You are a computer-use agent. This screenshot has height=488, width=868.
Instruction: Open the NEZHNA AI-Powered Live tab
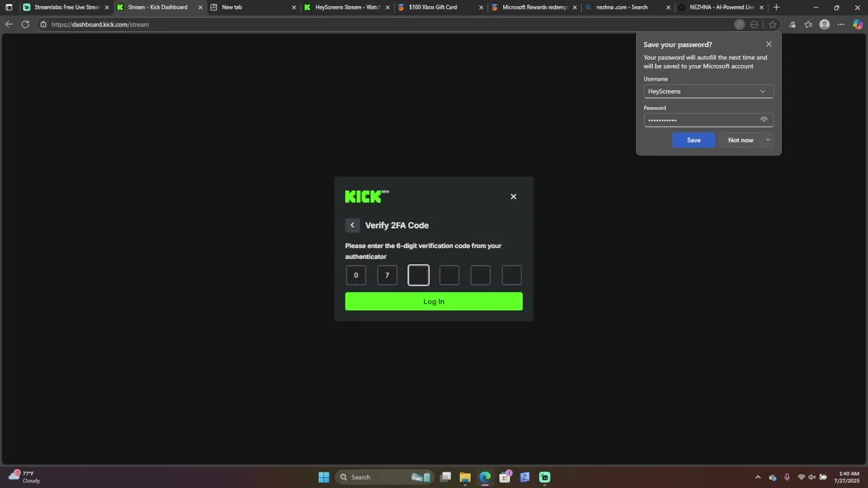coord(720,7)
